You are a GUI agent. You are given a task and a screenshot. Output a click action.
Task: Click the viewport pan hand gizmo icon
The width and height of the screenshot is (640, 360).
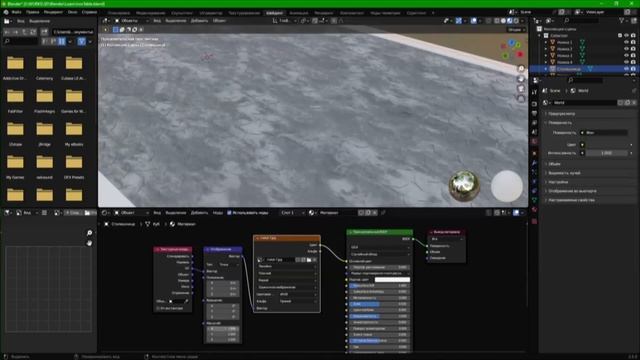[521, 78]
